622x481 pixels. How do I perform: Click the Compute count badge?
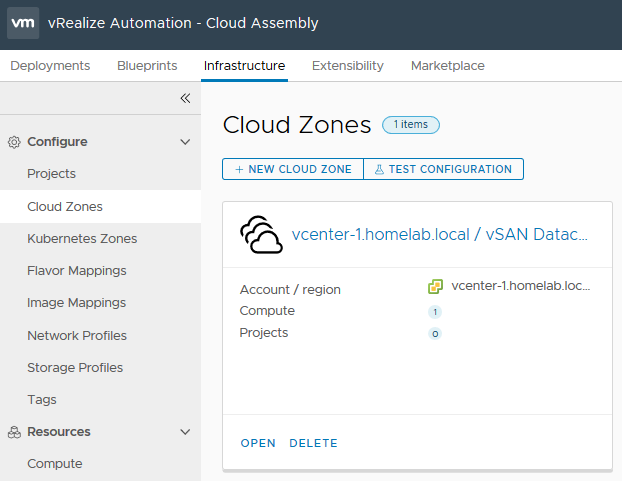coord(435,312)
